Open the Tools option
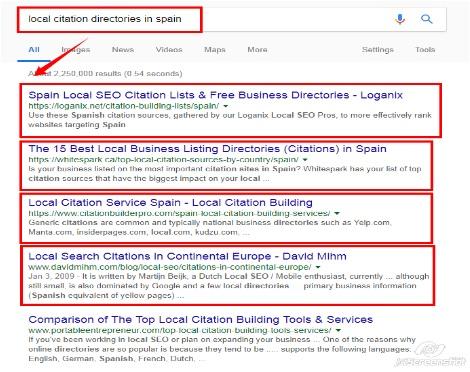470x372 pixels. coord(425,50)
